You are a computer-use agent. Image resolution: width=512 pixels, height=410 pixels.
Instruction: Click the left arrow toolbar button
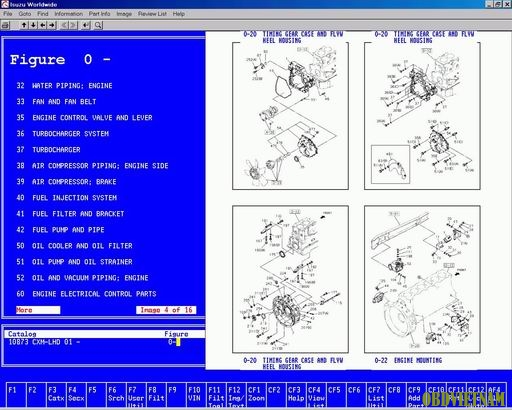tap(43, 25)
